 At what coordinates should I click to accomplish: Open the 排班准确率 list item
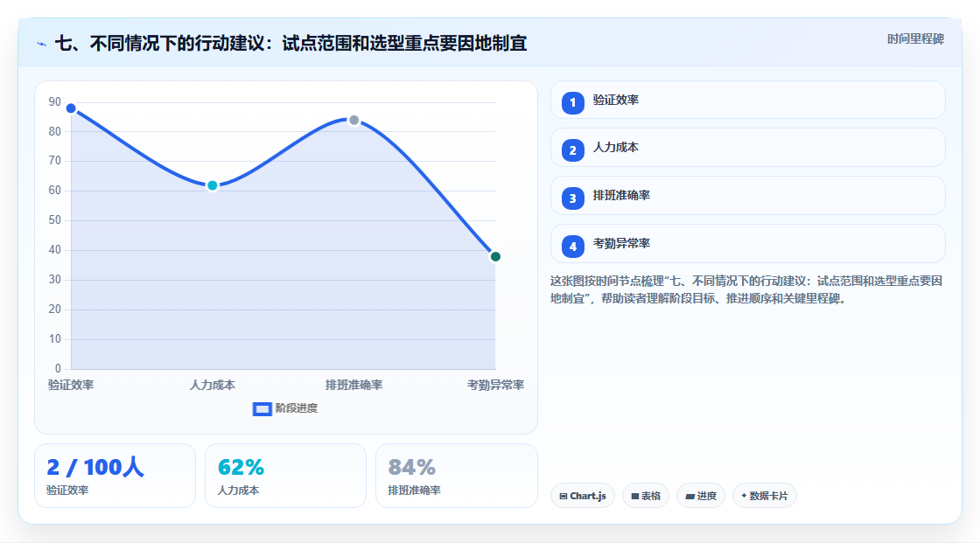coord(747,196)
